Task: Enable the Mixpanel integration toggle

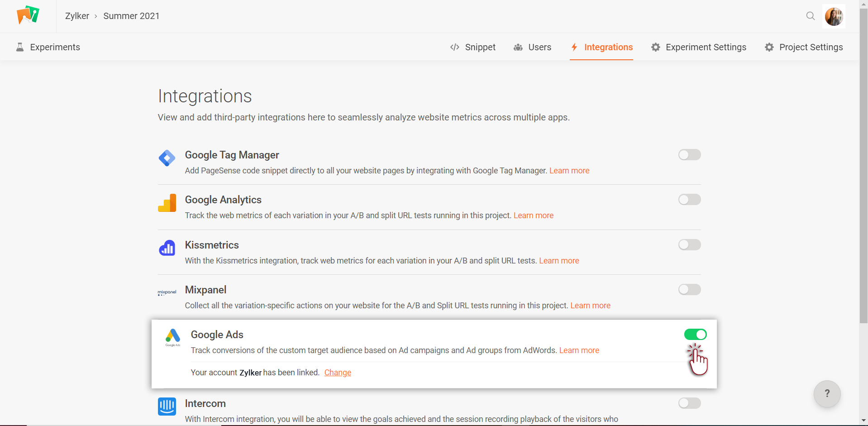Action: pyautogui.click(x=689, y=290)
